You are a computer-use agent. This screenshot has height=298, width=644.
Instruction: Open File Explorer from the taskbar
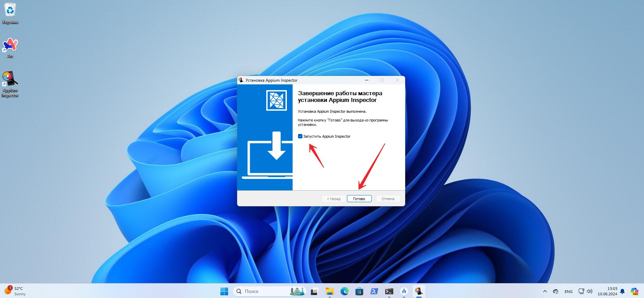pyautogui.click(x=329, y=291)
